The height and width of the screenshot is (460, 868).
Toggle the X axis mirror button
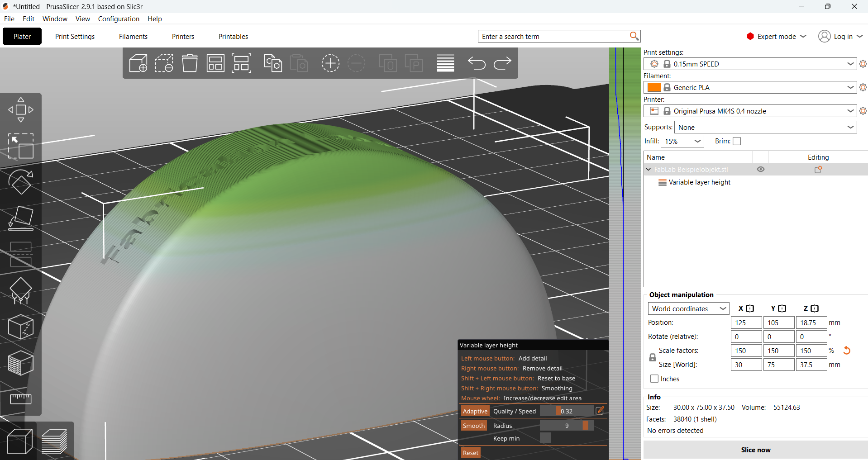click(x=750, y=308)
